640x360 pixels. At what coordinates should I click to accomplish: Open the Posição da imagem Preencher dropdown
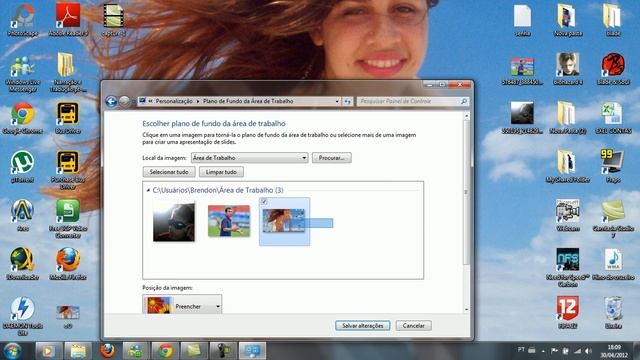(x=182, y=305)
